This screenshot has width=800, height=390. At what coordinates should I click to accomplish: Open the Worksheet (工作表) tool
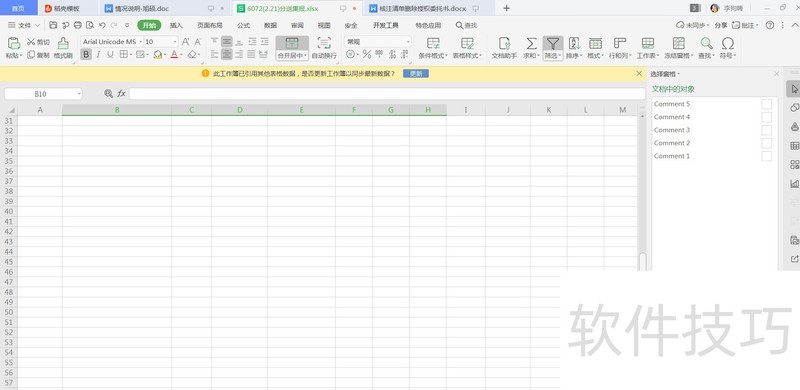[x=648, y=48]
